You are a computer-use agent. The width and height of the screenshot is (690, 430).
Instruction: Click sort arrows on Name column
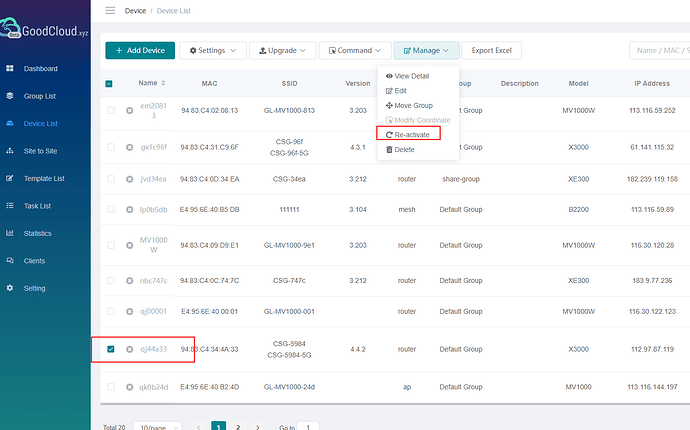click(164, 83)
